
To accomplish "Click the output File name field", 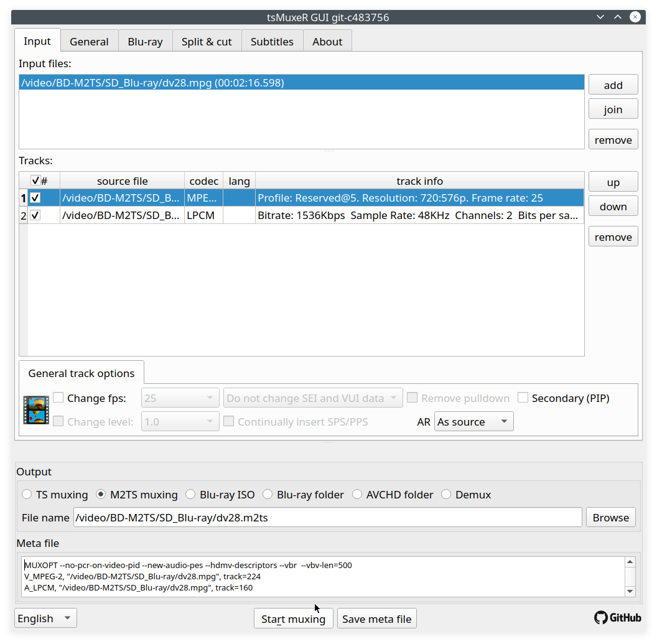I will [x=327, y=518].
